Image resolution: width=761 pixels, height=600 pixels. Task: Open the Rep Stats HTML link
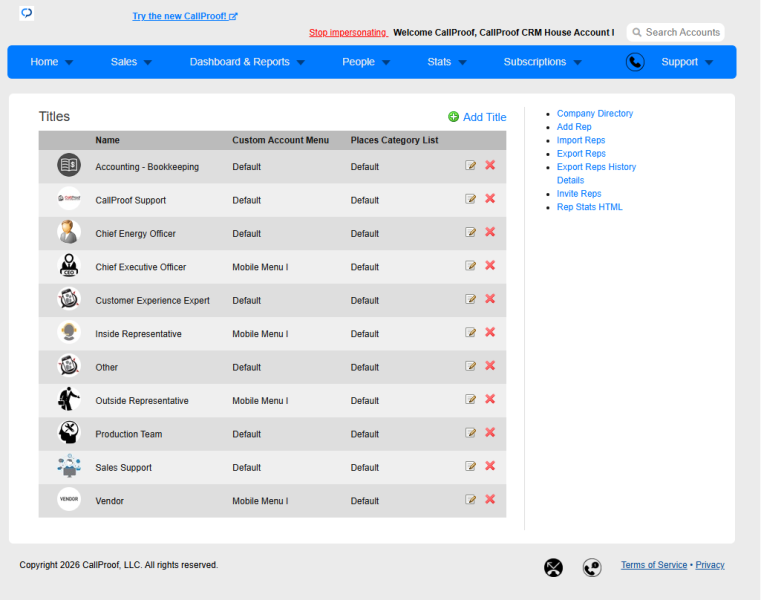coord(589,207)
